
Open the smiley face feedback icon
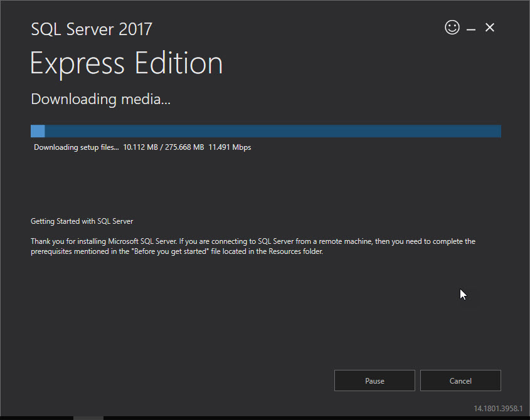coord(452,28)
